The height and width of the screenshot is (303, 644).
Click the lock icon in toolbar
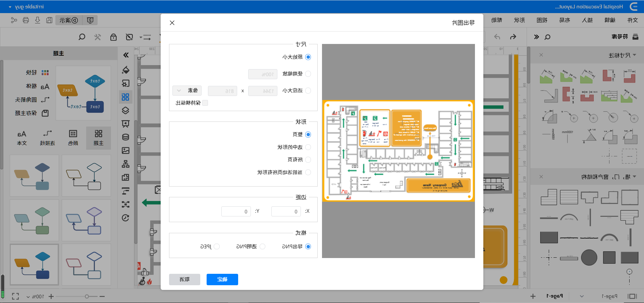113,37
